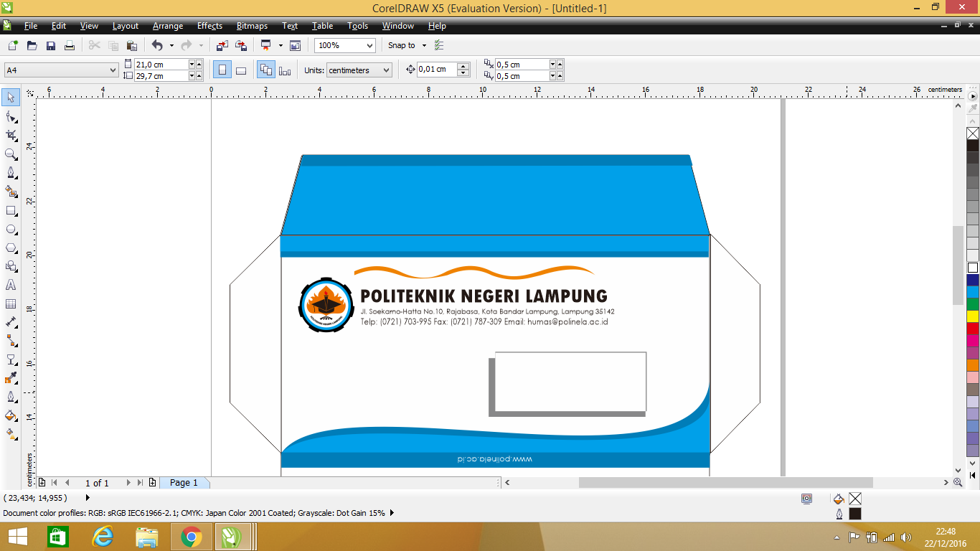This screenshot has width=980, height=551.
Task: Select the Pick tool in the toolbox
Action: pyautogui.click(x=11, y=98)
